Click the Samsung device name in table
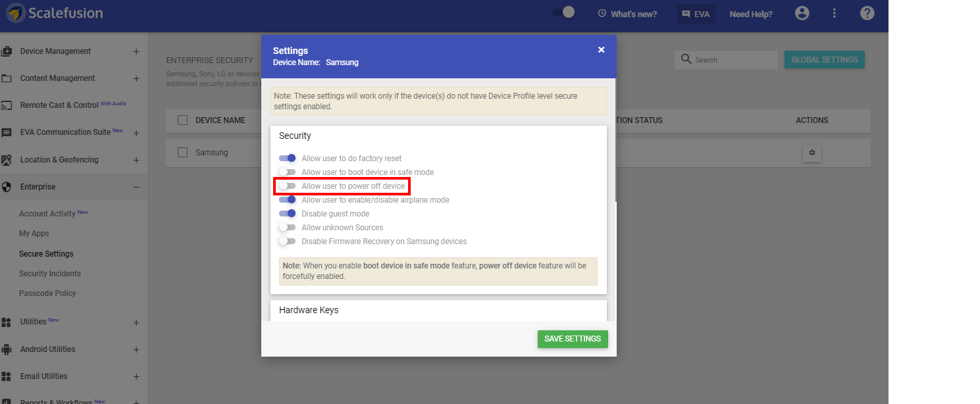This screenshot has height=404, width=980. coord(212,152)
